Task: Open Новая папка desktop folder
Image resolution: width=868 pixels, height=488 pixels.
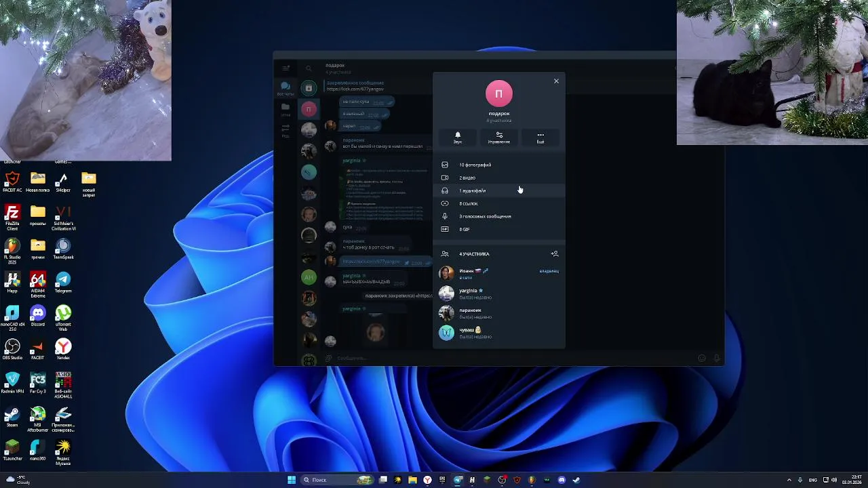Action: point(38,182)
